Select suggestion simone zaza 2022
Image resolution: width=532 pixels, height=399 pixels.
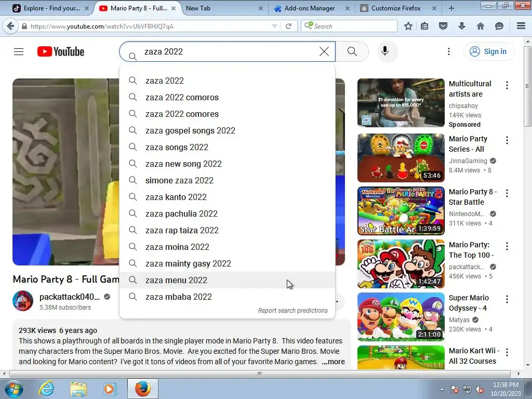[x=227, y=180]
